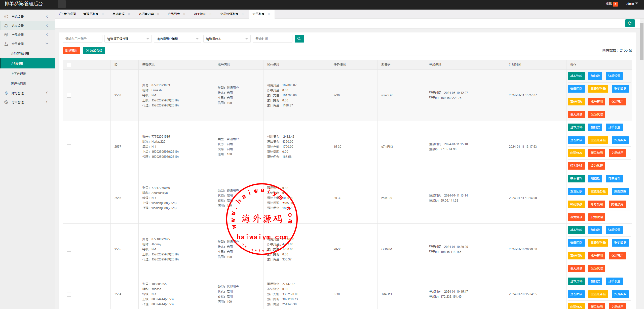Close the 会员等级列表 tab with X
This screenshot has width=644, height=309.
coord(243,14)
